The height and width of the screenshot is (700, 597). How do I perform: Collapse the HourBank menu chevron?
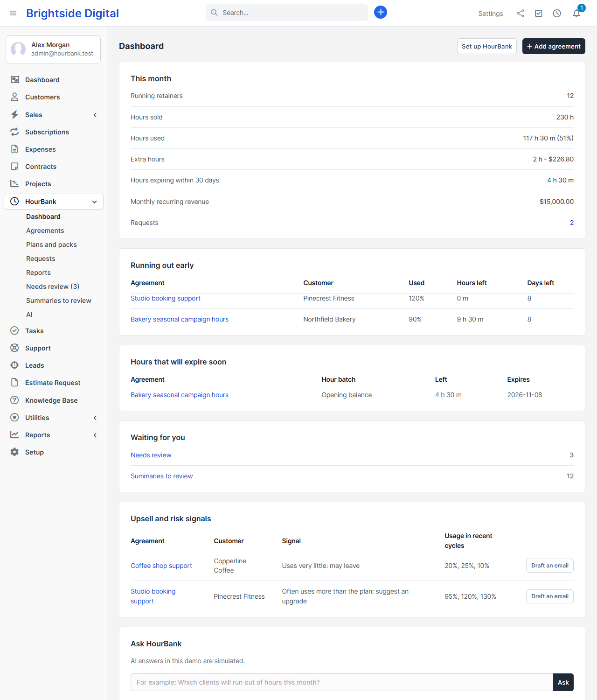[x=95, y=202]
